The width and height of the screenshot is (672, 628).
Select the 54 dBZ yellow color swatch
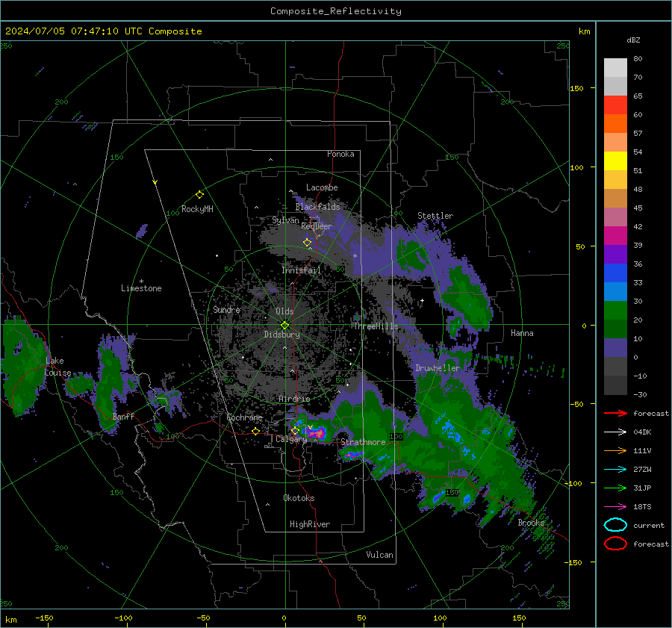click(615, 161)
